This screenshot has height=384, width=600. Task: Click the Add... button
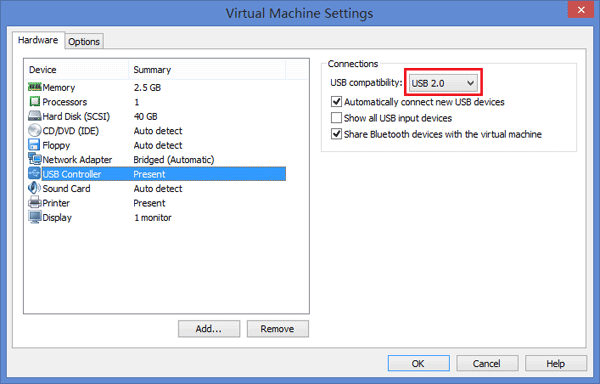click(209, 329)
